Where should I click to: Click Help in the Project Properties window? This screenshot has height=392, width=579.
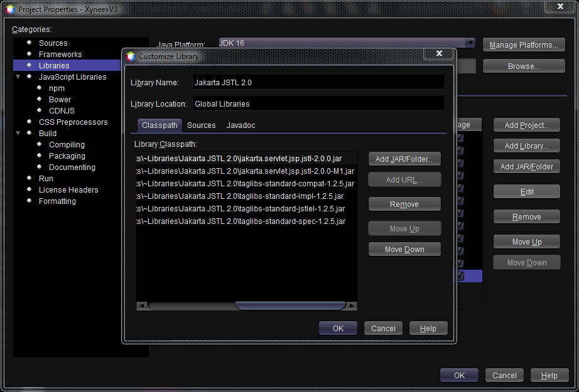click(549, 375)
